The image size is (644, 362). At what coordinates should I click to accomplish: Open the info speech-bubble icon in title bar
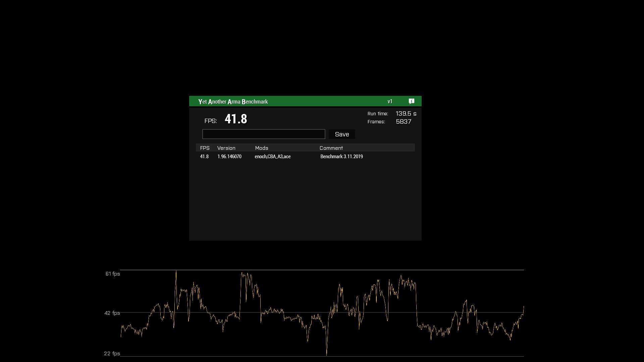click(x=412, y=101)
